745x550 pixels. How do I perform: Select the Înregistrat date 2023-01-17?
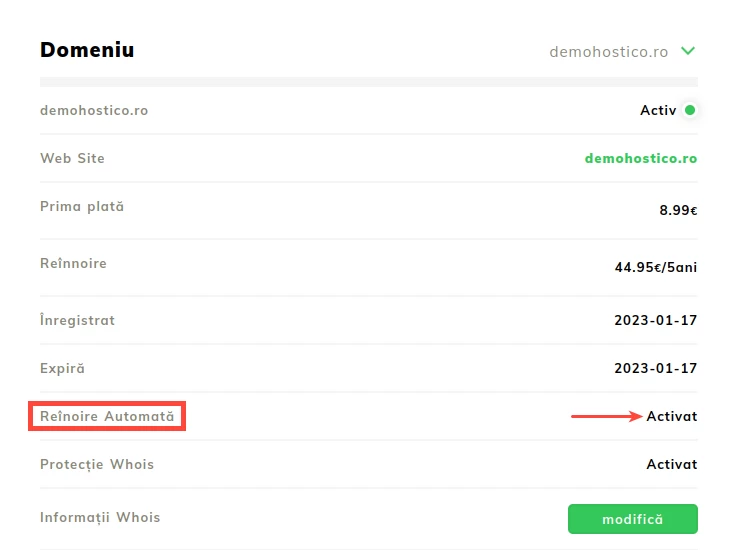pyautogui.click(x=655, y=320)
